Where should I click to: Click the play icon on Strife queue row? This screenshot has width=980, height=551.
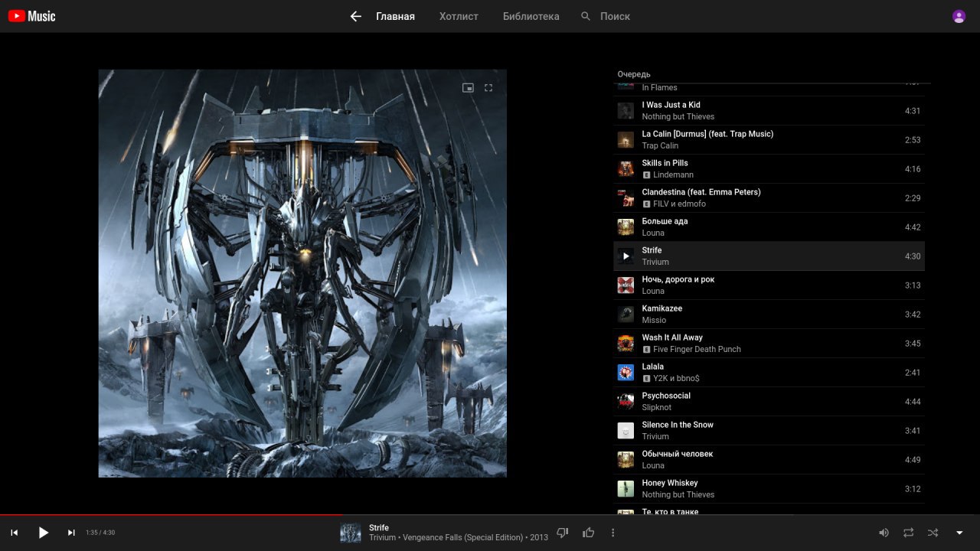pos(626,256)
